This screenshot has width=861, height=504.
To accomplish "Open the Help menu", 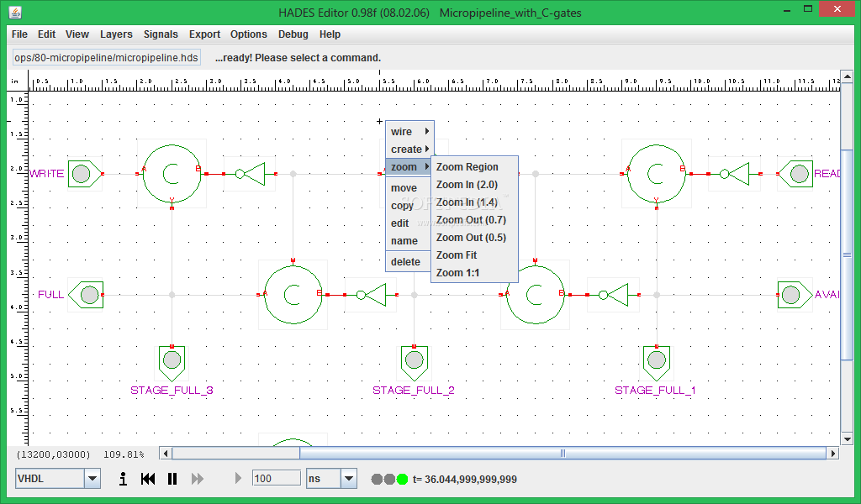I will tap(330, 34).
